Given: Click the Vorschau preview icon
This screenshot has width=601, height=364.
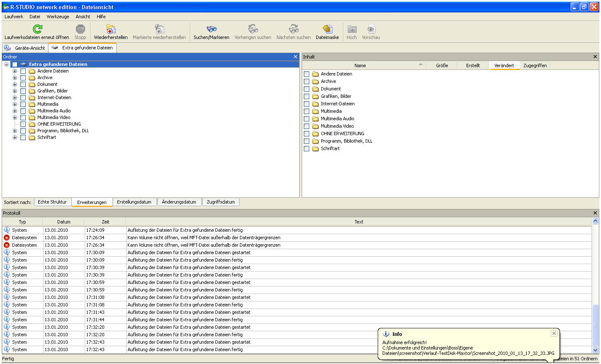Looking at the screenshot, I should (371, 29).
